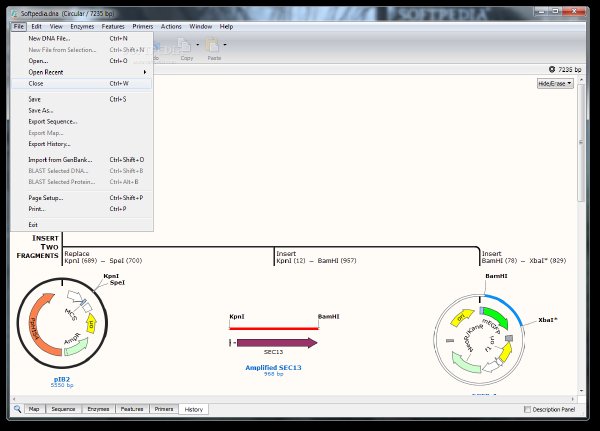Select the purple SEC13 feature arrow
The height and width of the screenshot is (431, 600).
pos(277,343)
